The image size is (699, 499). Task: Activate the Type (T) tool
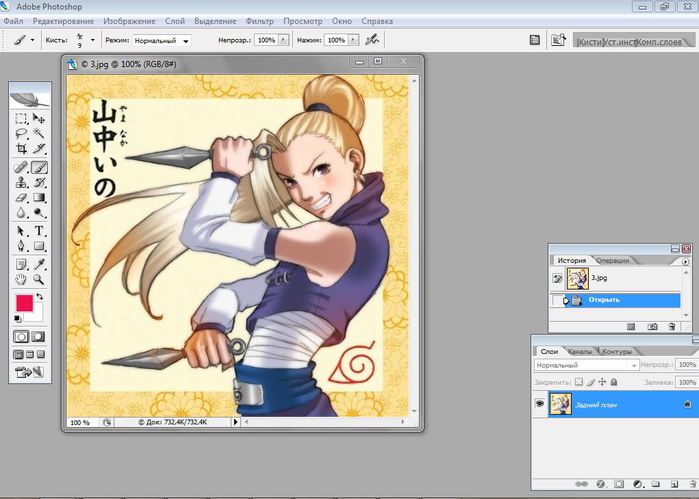pyautogui.click(x=40, y=230)
